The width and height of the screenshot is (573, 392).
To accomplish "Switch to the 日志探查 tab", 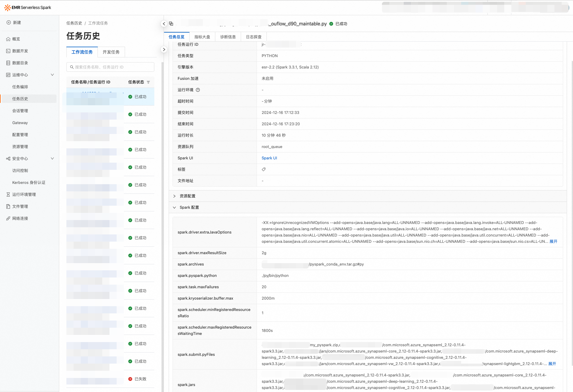I will point(254,37).
